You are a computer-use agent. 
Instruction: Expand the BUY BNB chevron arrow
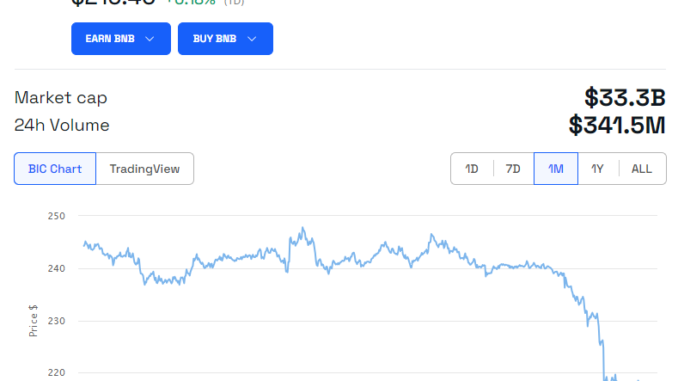(x=252, y=39)
